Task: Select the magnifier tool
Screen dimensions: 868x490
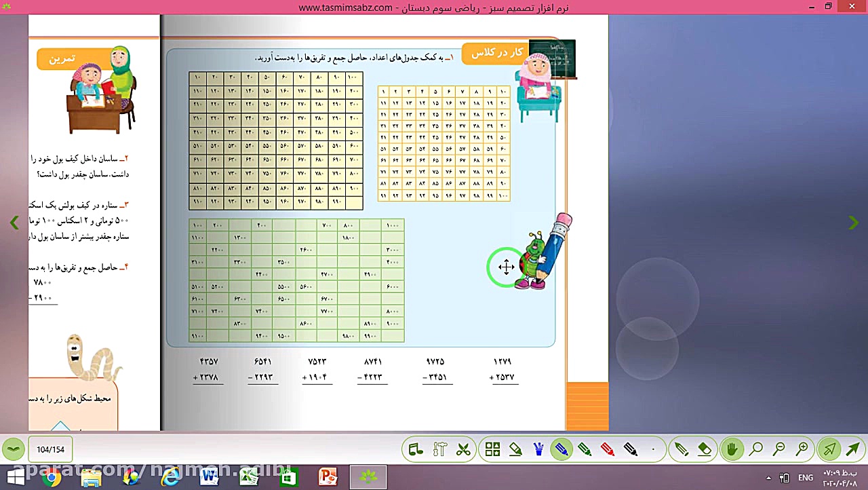Action: 756,449
